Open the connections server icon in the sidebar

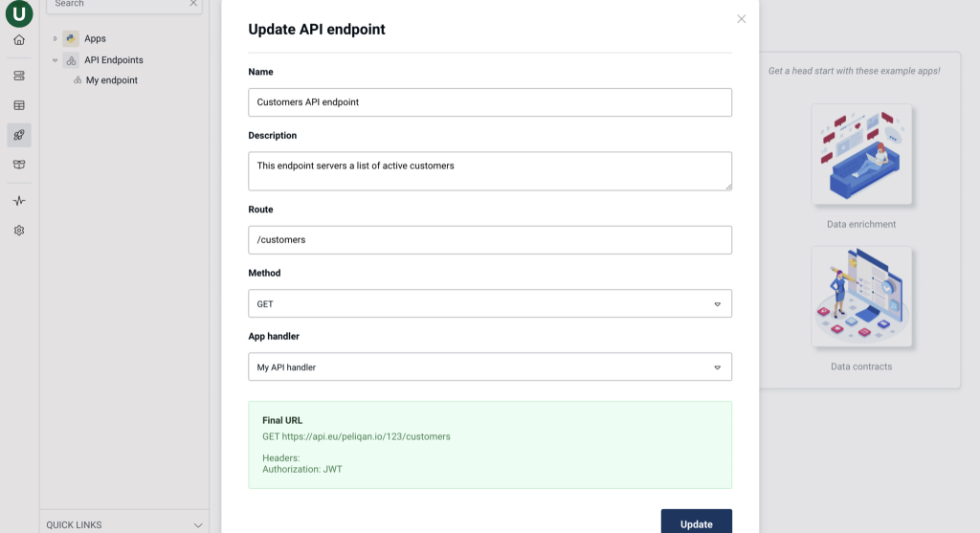click(x=19, y=76)
